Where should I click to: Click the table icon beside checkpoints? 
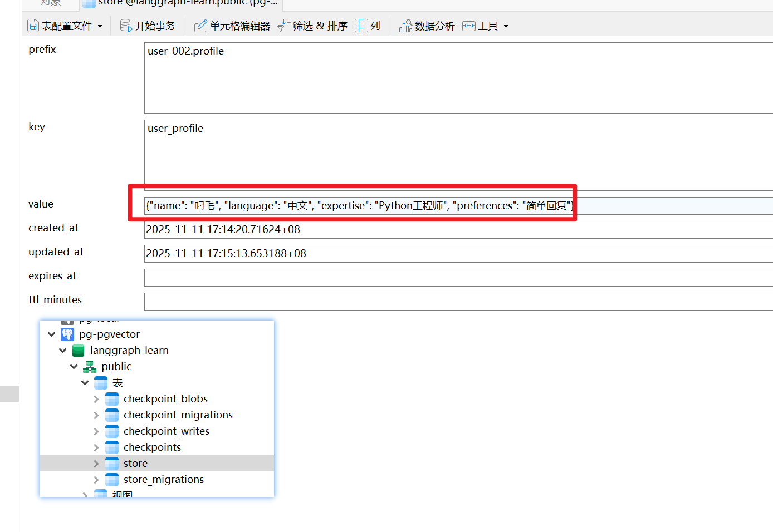tap(112, 447)
